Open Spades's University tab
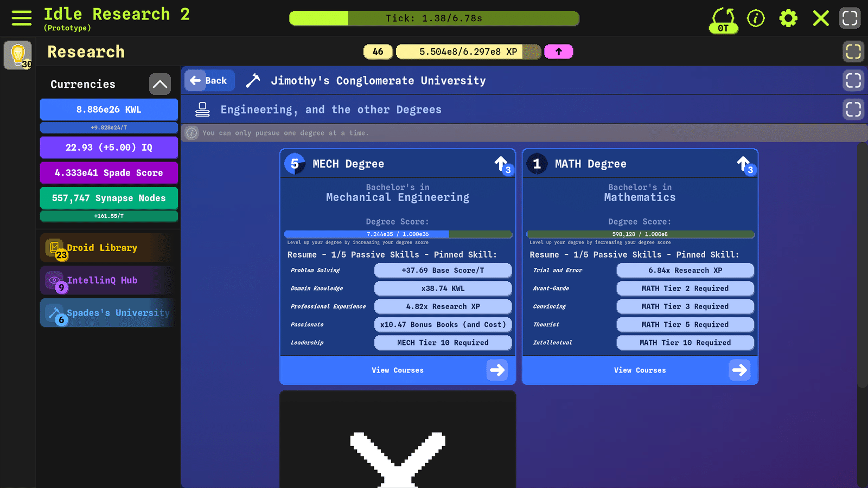The image size is (868, 488). 108,313
